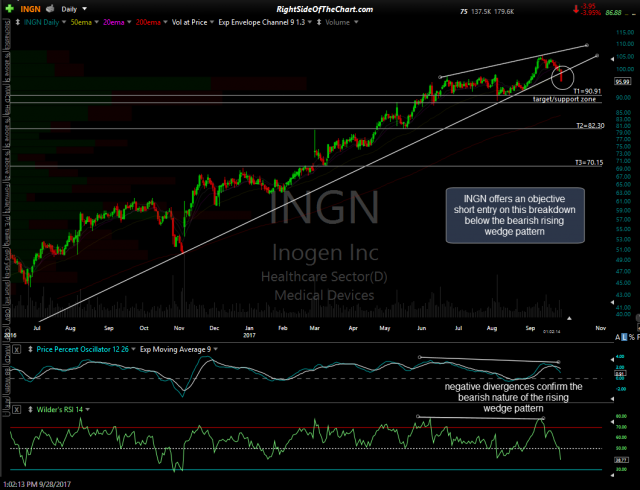Image resolution: width=640 pixels, height=490 pixels.
Task: Toggle log scale 'L' button
Action: click(x=624, y=337)
